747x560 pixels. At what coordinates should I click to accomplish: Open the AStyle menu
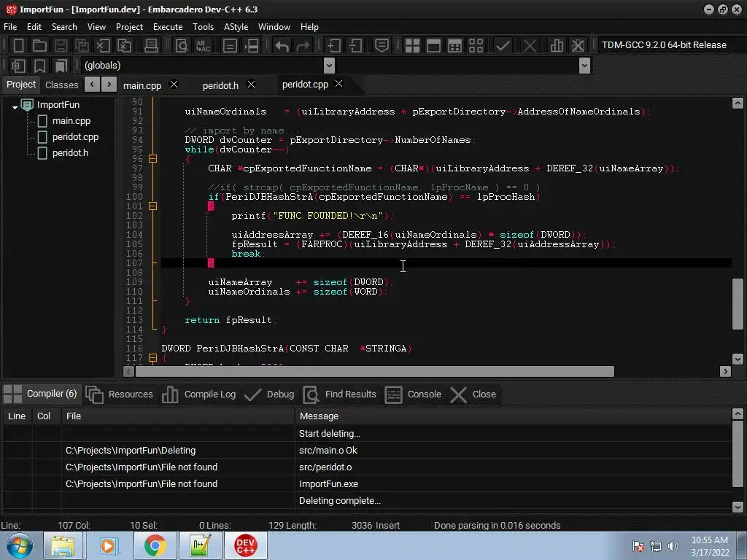pyautogui.click(x=236, y=27)
